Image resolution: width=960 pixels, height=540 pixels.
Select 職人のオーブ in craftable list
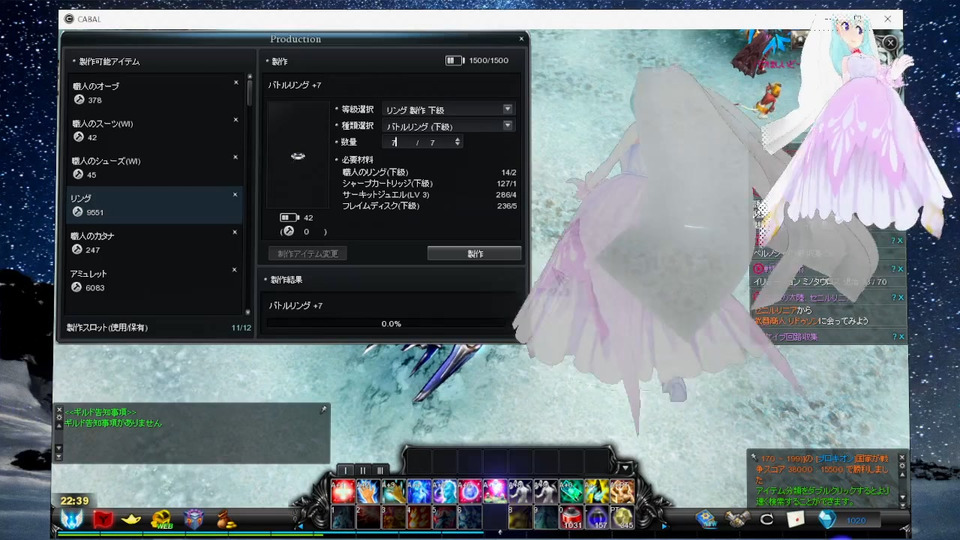pos(156,92)
